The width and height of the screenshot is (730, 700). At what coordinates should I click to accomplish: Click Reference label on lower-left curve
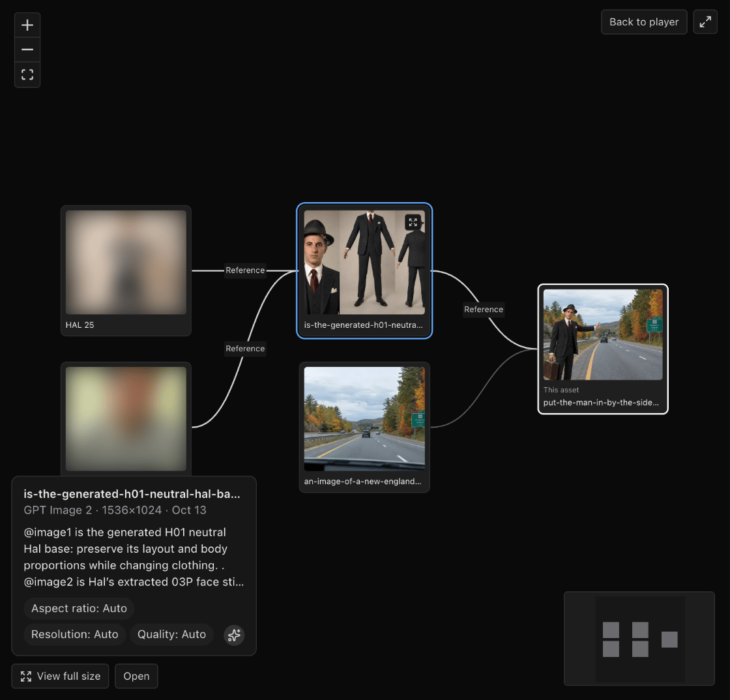pos(245,348)
